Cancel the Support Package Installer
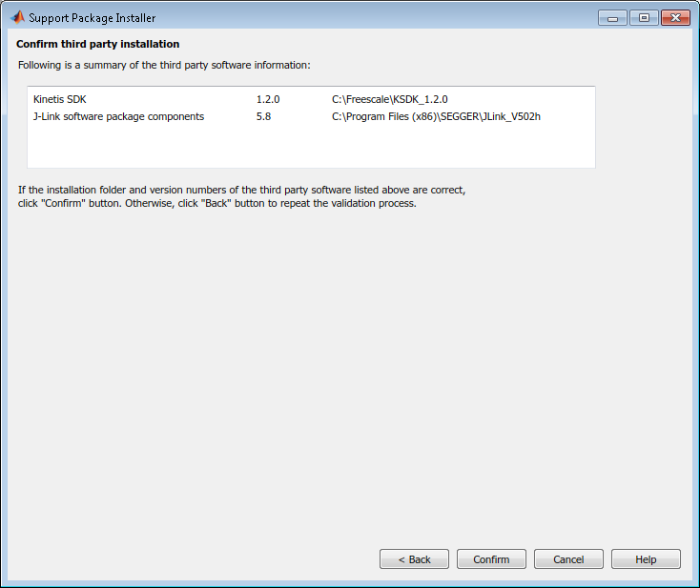The height and width of the screenshot is (588, 700). [568, 559]
